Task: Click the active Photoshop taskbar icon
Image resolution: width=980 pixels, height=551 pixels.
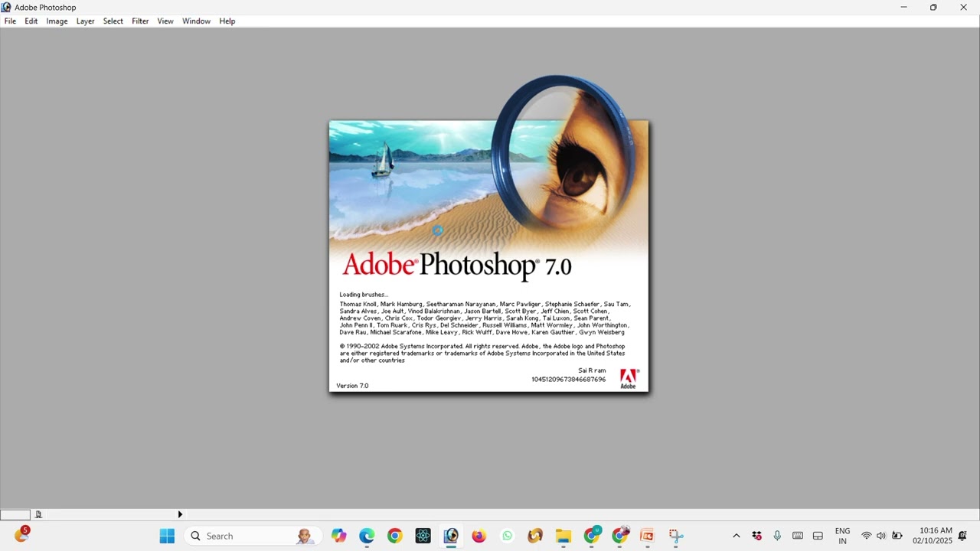Action: pyautogui.click(x=451, y=536)
